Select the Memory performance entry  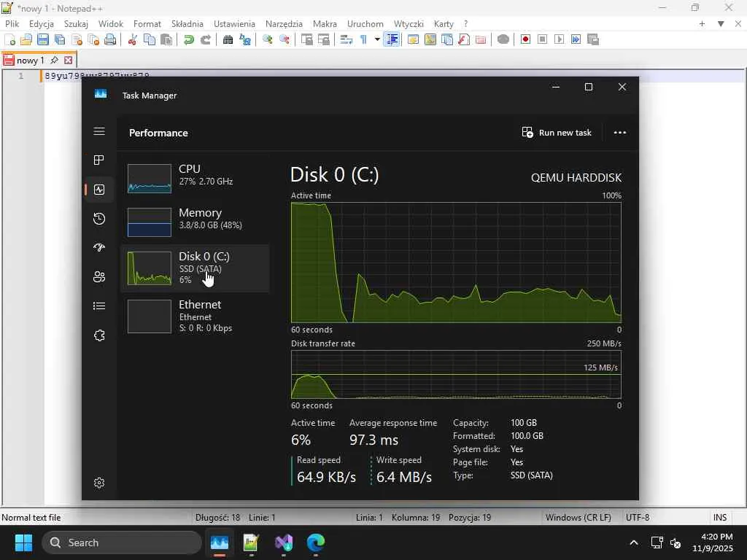[x=195, y=222]
